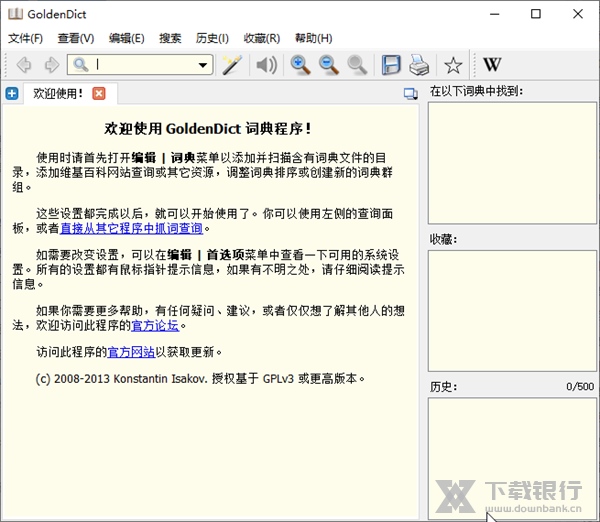The height and width of the screenshot is (522, 600).
Task: Save the article with disk icon
Action: pyautogui.click(x=391, y=66)
